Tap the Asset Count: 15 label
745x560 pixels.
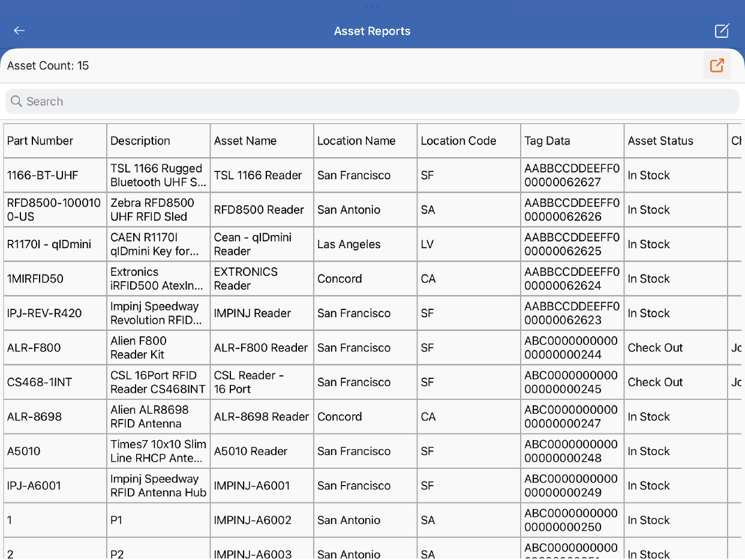tap(48, 66)
